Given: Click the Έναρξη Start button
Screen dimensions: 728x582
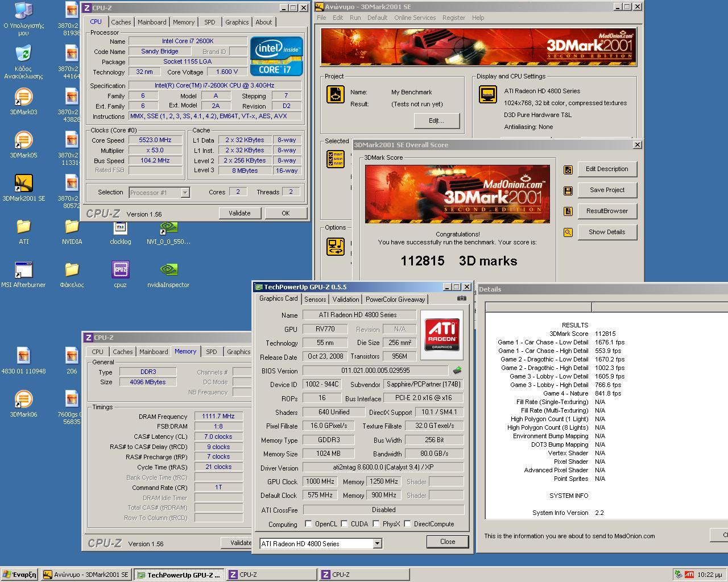Looking at the screenshot, I should coord(20,575).
